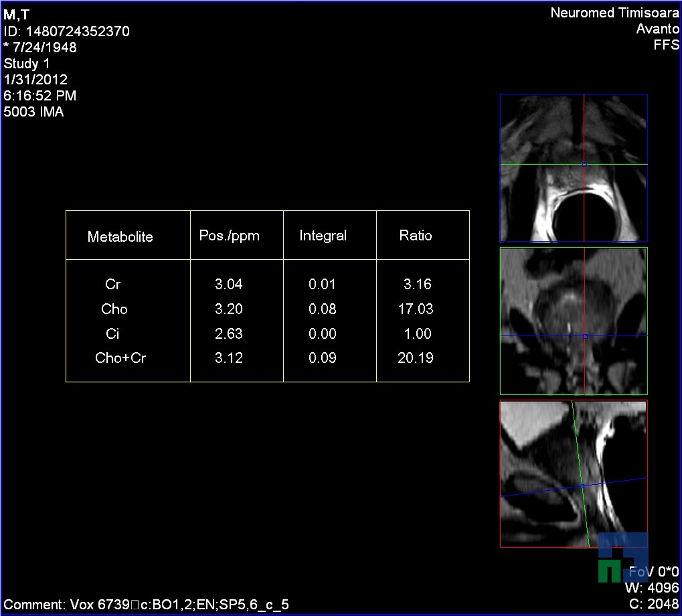Click the "Ci" metabolite row label
The height and width of the screenshot is (616, 682).
point(112,333)
